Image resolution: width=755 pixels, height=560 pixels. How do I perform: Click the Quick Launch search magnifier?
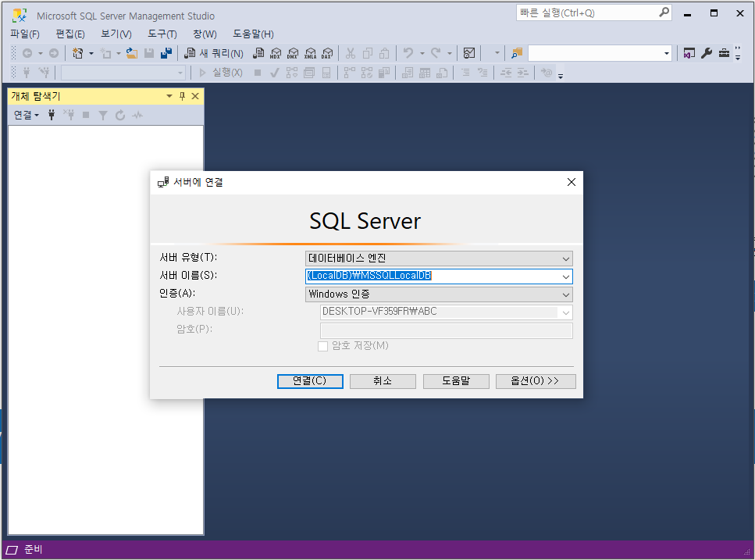pos(664,12)
